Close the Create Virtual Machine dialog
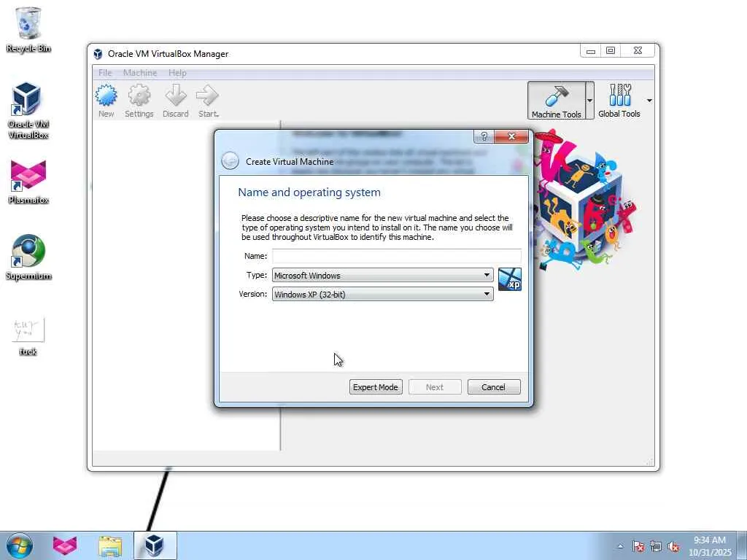Image resolution: width=747 pixels, height=560 pixels. [511, 136]
